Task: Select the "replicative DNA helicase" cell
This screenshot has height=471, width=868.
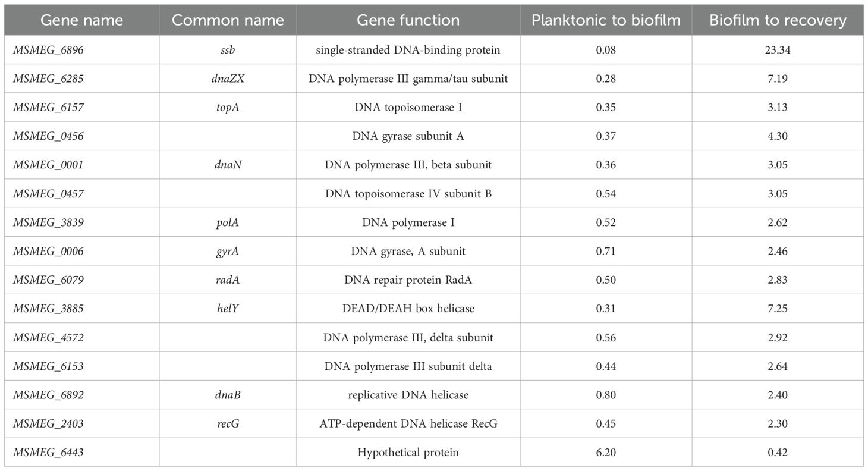Action: point(408,395)
